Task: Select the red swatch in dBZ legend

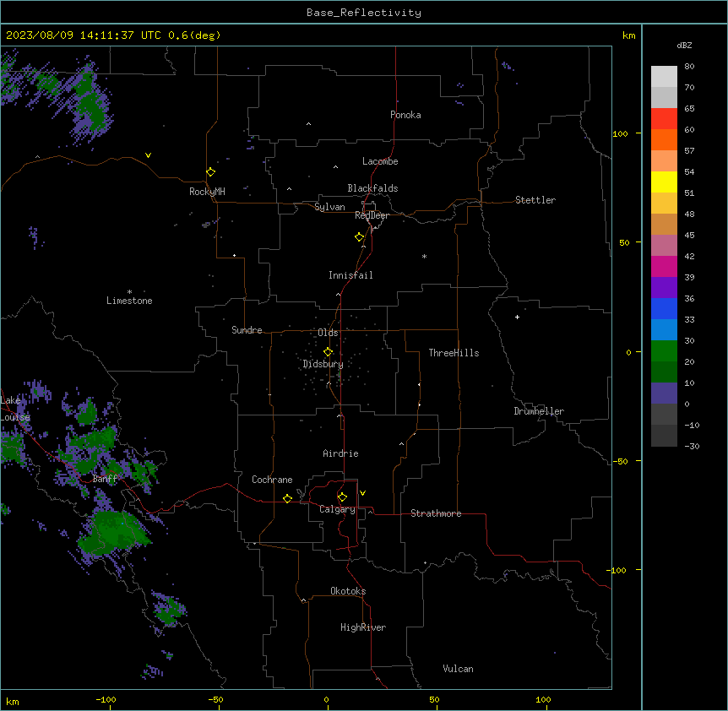Action: 664,118
